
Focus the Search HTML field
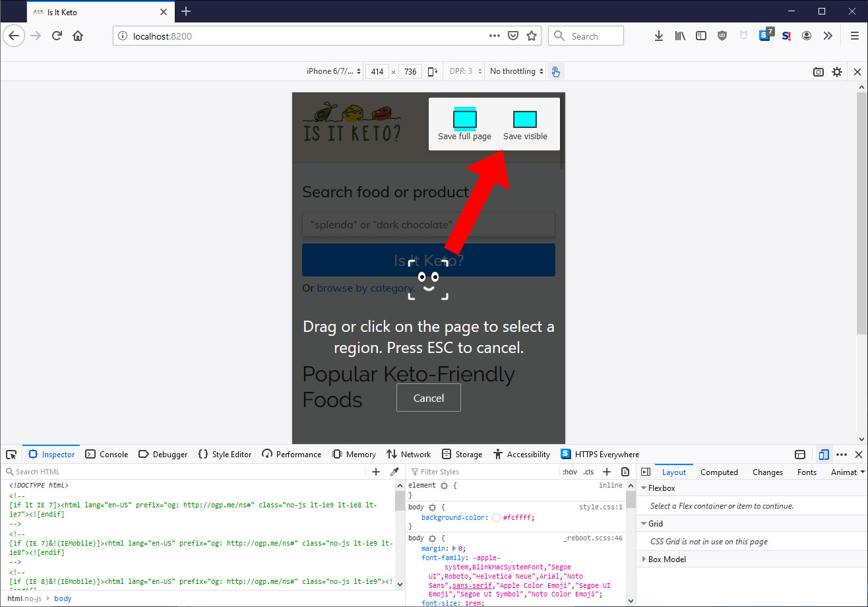coord(185,472)
